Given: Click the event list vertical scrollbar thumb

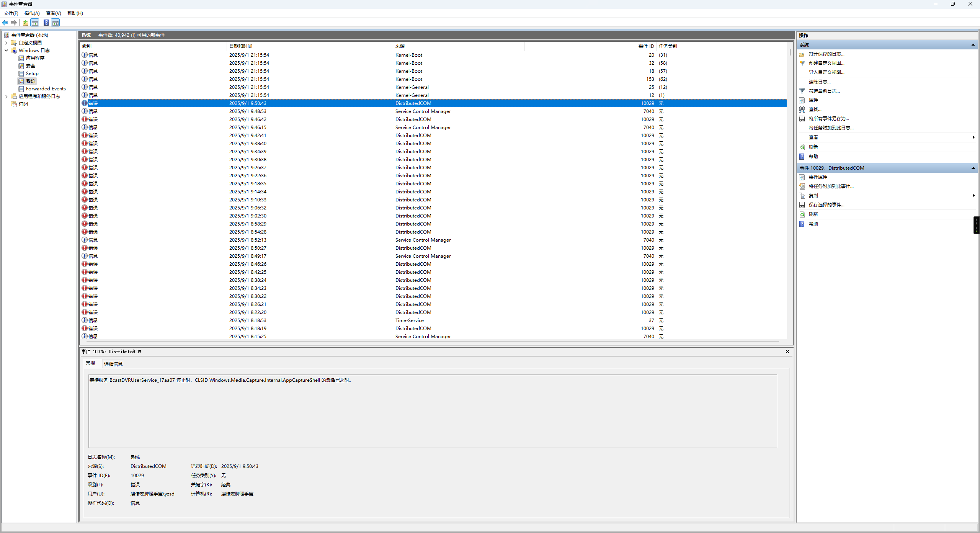Looking at the screenshot, I should (790, 52).
